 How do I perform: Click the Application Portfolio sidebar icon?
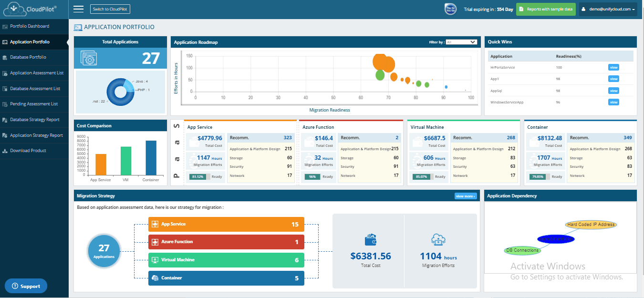coord(5,42)
